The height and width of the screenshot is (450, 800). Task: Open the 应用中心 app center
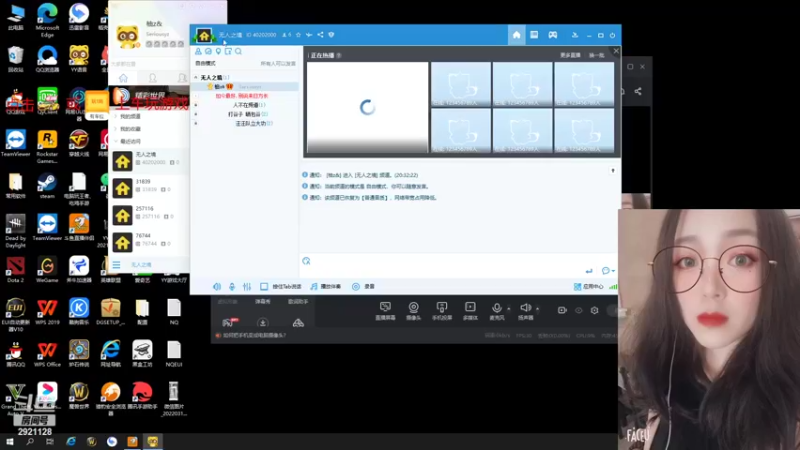pyautogui.click(x=588, y=287)
